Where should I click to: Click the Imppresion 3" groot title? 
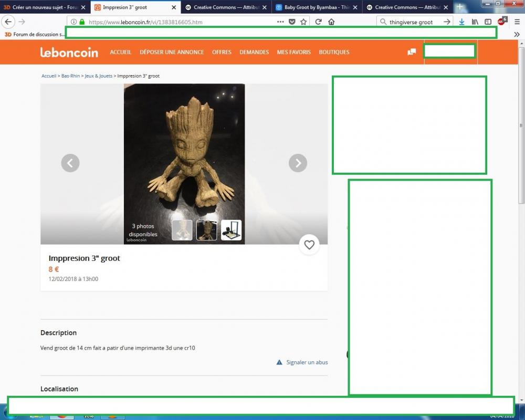[85, 258]
